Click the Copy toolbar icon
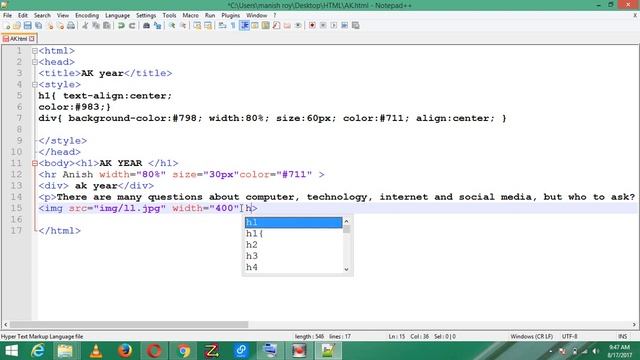640x360 pixels. coord(96,25)
